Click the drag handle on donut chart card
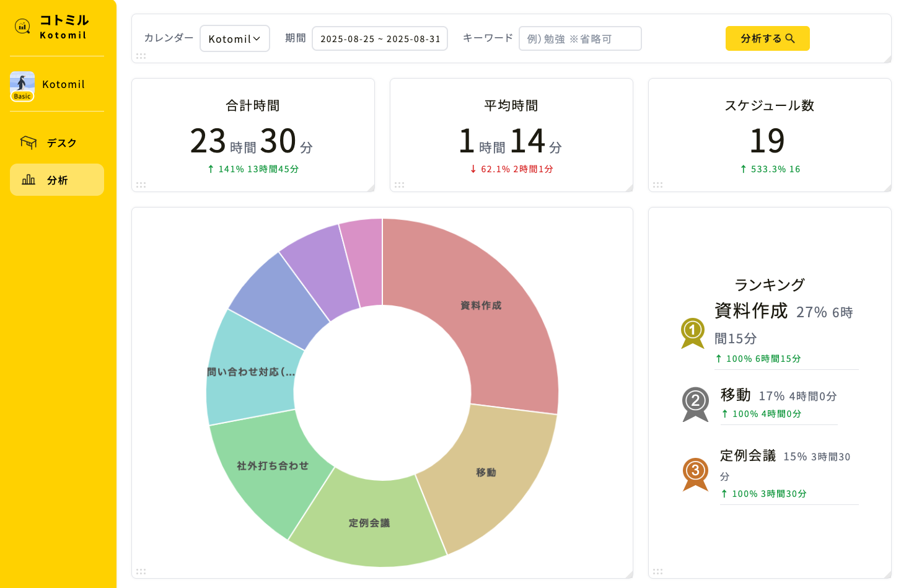Screen dimensions: 901x588 click(141, 571)
